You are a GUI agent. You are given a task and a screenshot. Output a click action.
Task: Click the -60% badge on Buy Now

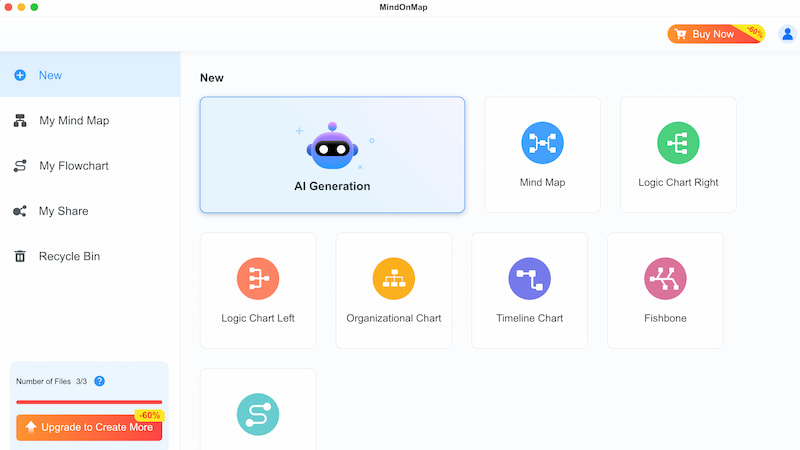pos(754,33)
